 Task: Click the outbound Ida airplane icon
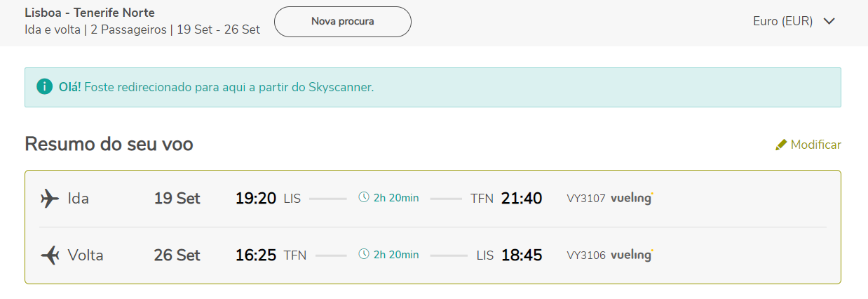pos(50,199)
